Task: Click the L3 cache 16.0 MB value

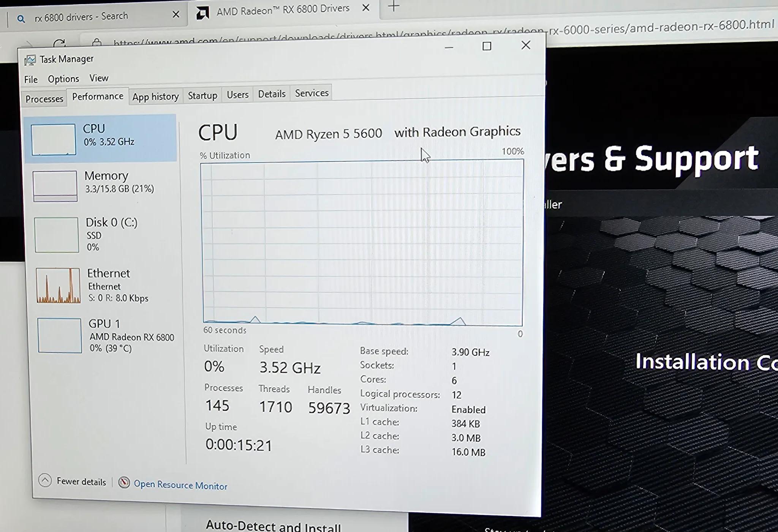Action: pos(468,452)
